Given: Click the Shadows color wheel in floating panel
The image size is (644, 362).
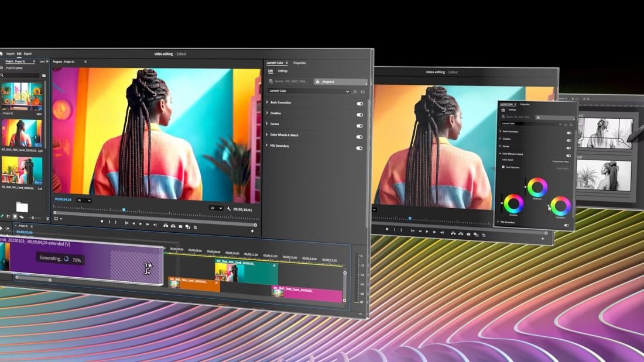Looking at the screenshot, I should 513,204.
